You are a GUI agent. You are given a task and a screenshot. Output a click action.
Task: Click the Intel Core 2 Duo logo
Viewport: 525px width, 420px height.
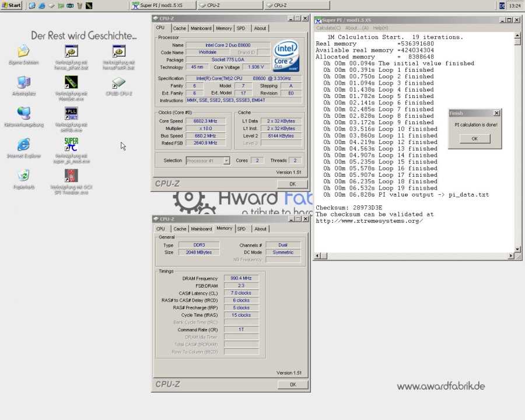coord(286,56)
